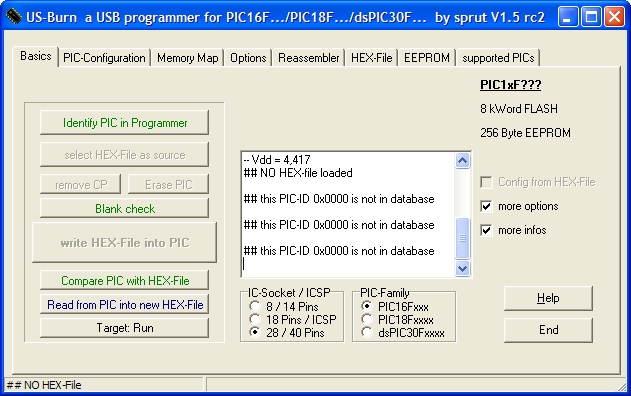Click the PIC1xF??? device label
This screenshot has width=631, height=396.
coord(511,85)
